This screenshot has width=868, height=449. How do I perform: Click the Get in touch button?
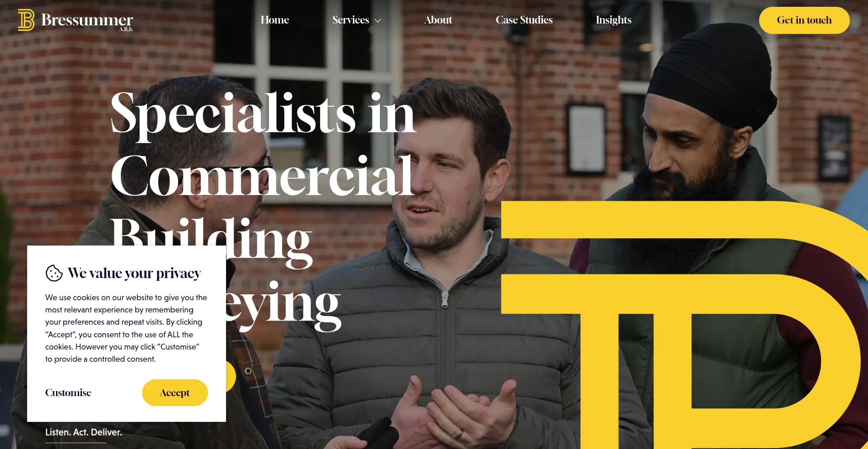[804, 20]
